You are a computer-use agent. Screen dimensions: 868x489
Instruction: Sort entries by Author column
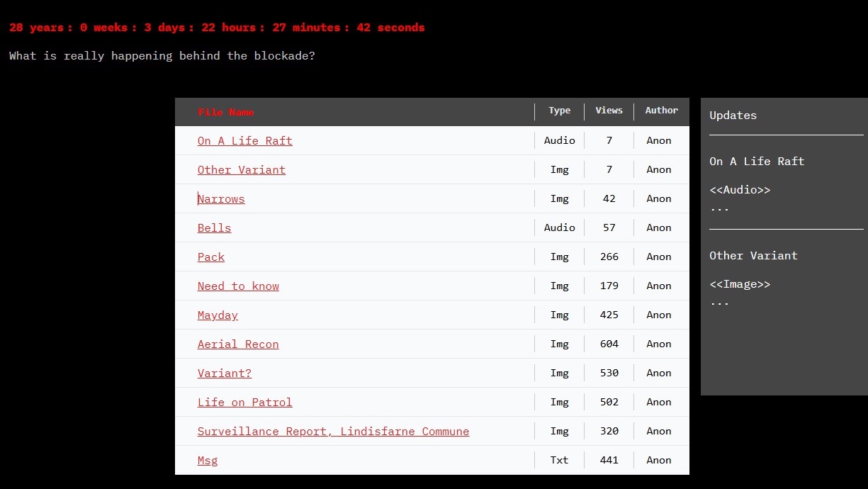point(660,111)
